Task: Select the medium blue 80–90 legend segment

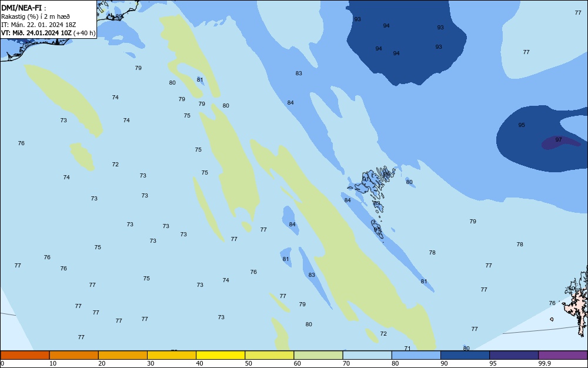Action: click(416, 355)
